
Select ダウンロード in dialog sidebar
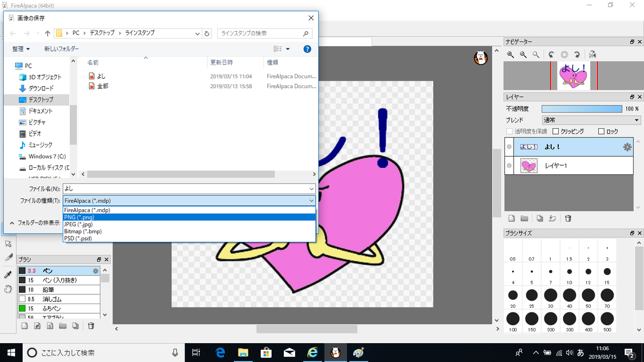[x=41, y=88]
